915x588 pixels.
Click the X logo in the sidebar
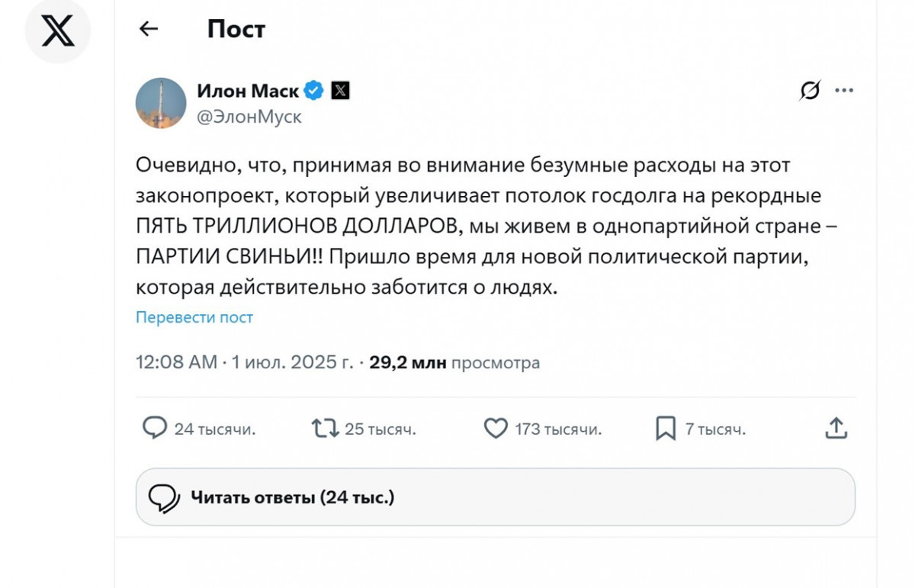(x=58, y=31)
